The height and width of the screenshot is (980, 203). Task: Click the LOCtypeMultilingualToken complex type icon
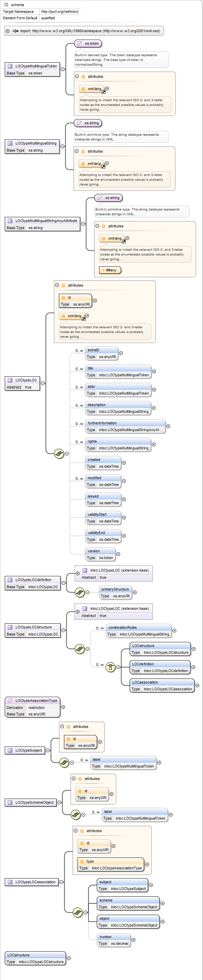coord(10,66)
